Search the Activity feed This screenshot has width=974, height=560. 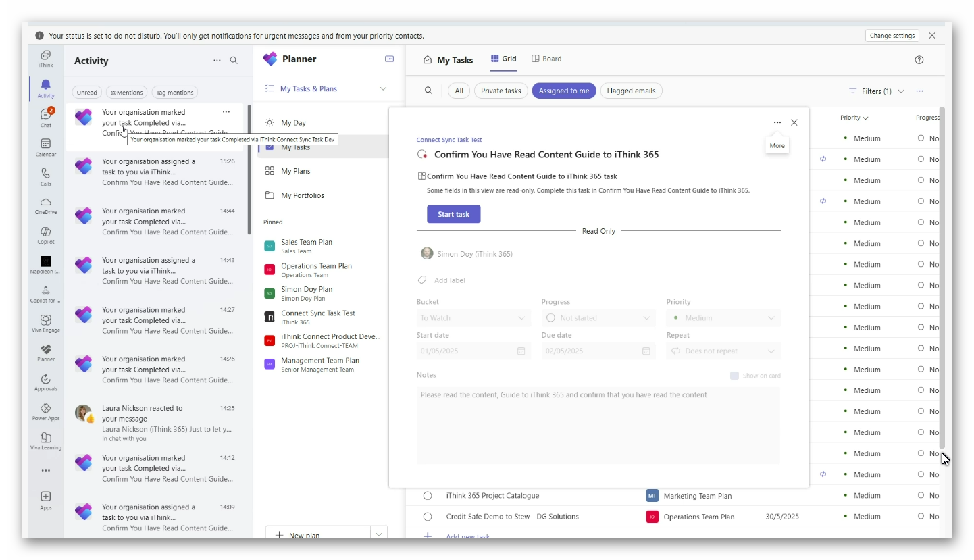click(x=234, y=60)
